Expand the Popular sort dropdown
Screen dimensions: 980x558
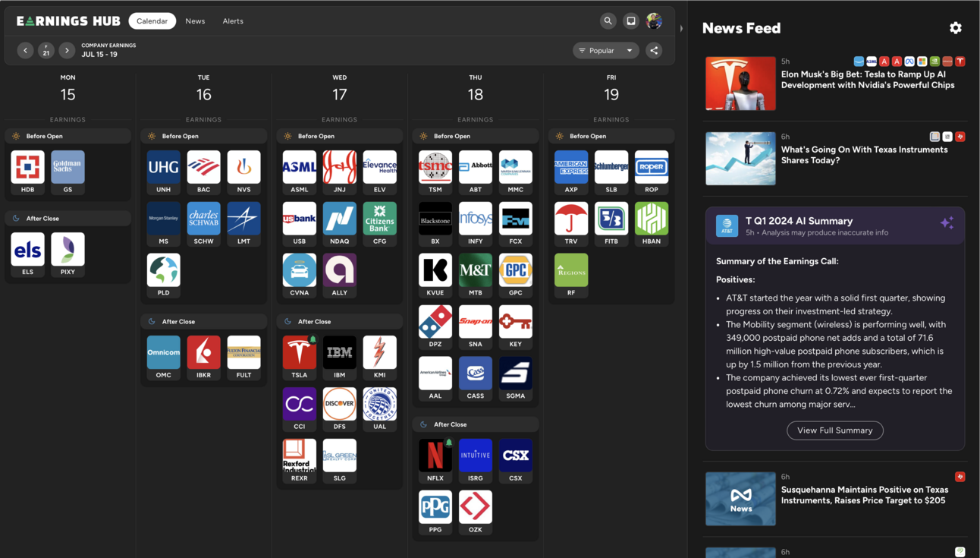coord(606,51)
